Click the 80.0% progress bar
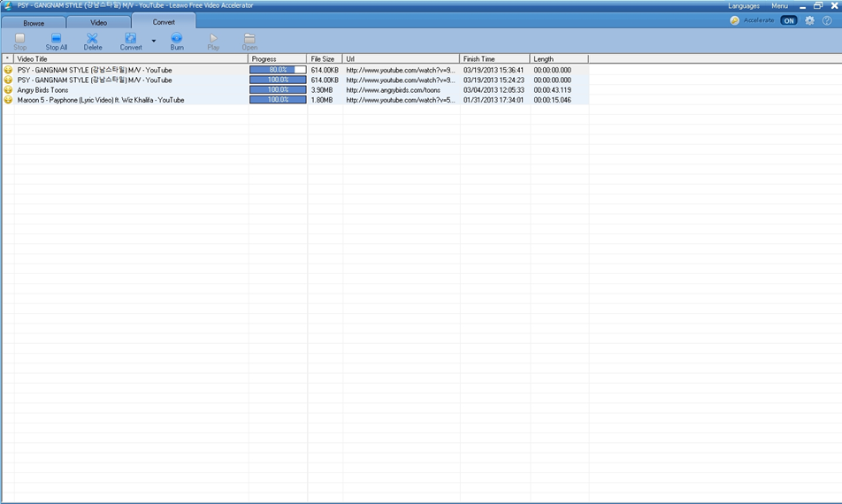Image resolution: width=842 pixels, height=504 pixels. click(x=278, y=70)
